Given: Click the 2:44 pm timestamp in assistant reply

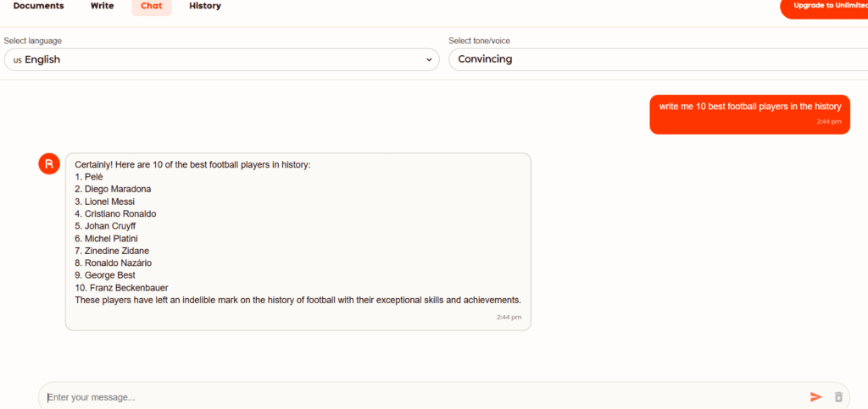Looking at the screenshot, I should [x=509, y=317].
